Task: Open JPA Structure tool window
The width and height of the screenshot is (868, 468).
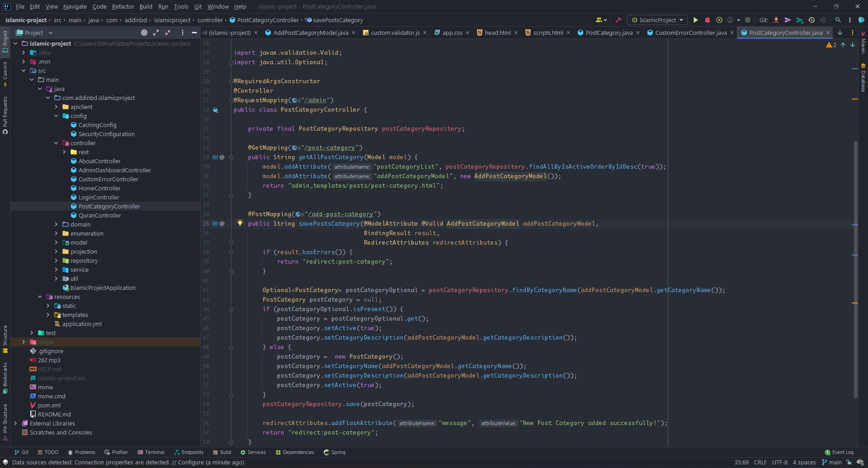Action: point(5,422)
